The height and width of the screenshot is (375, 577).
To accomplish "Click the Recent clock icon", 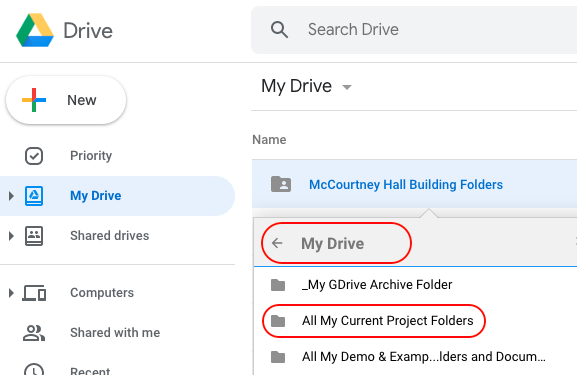I will click(34, 369).
